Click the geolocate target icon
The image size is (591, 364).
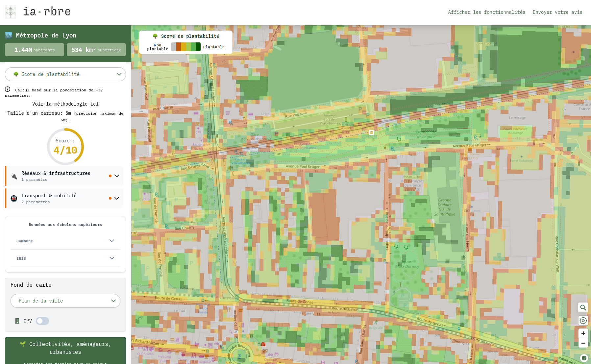pos(583,320)
